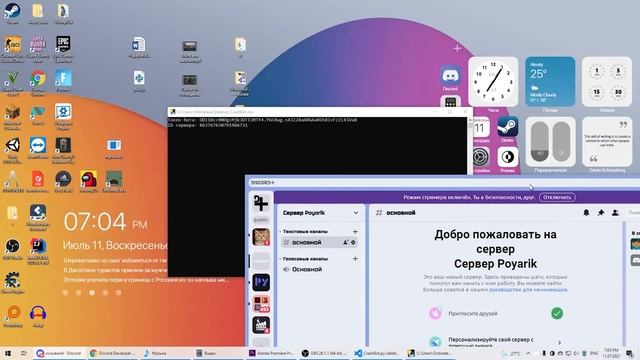The height and width of the screenshot is (360, 640).
Task: Select the first news page dot
Action: coord(65,293)
